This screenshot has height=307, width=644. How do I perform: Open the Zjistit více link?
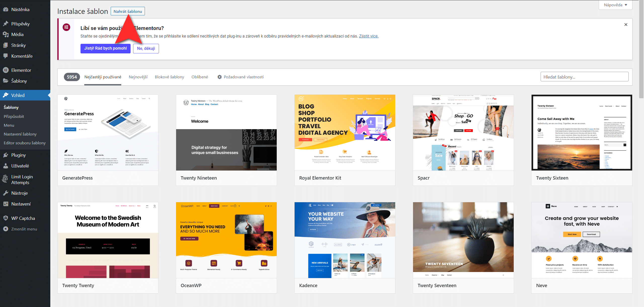(x=369, y=36)
